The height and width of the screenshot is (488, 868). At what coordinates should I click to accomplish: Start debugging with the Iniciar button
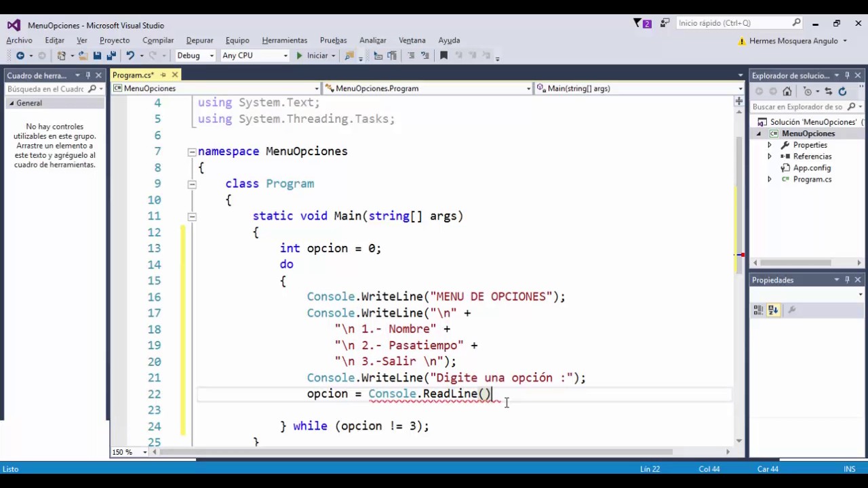click(312, 56)
